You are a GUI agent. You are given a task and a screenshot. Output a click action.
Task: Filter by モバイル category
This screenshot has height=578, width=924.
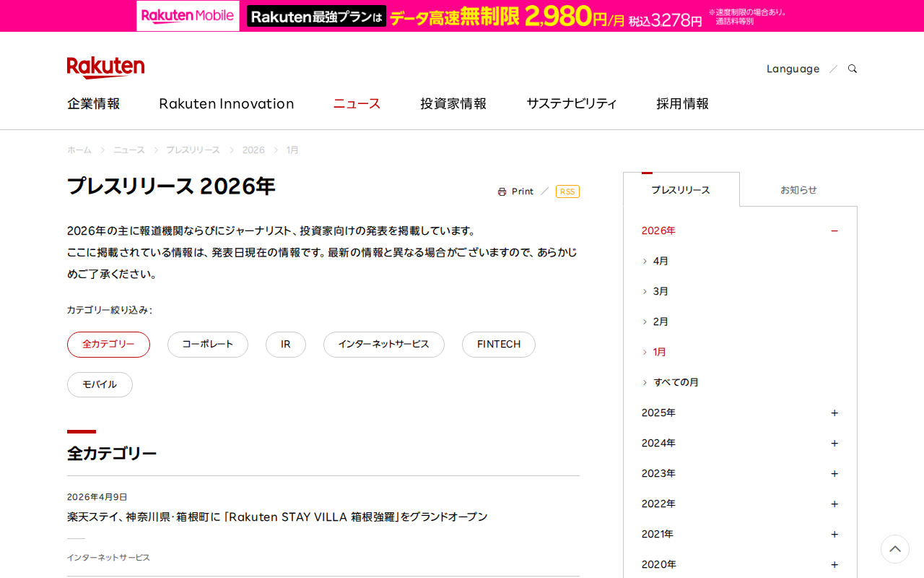(x=100, y=385)
